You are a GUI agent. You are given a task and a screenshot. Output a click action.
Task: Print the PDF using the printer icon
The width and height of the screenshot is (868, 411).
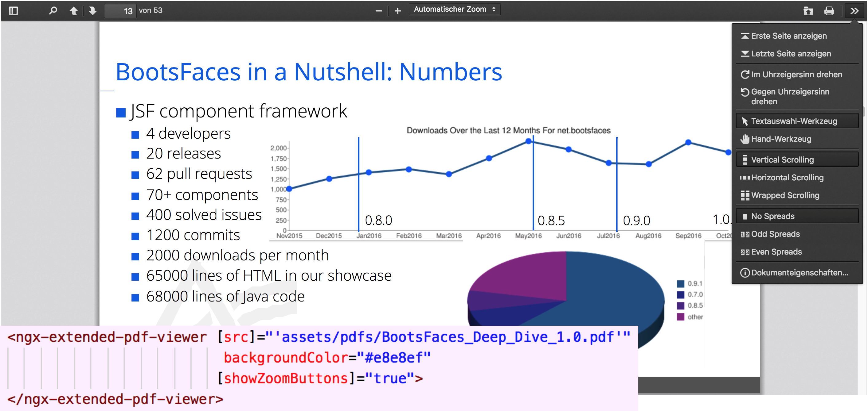[830, 11]
